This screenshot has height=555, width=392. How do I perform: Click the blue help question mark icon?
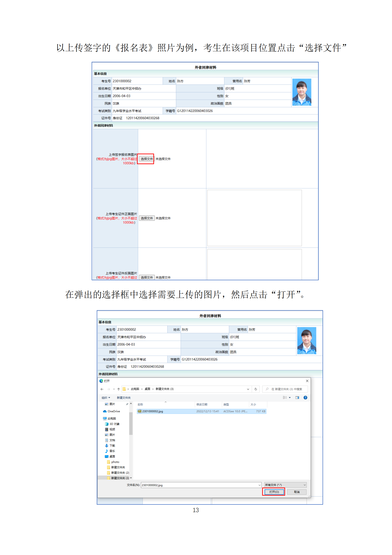coord(305,398)
